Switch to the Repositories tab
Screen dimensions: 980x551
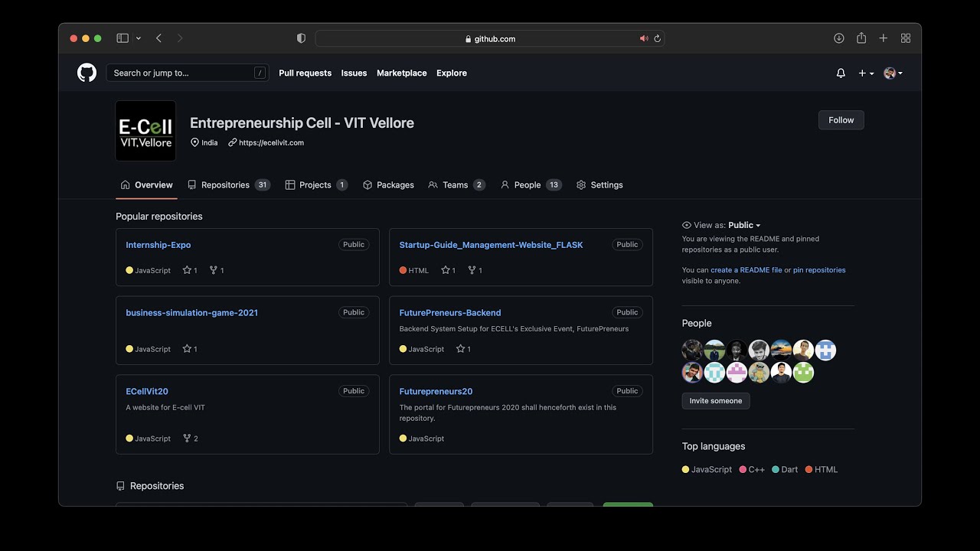click(x=229, y=185)
